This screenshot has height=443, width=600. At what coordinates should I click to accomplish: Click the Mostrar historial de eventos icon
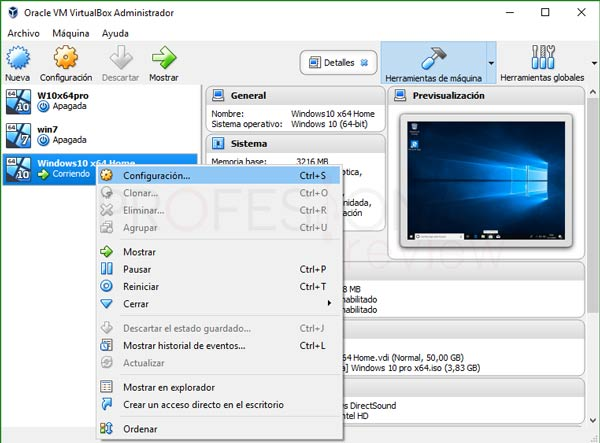click(x=106, y=345)
